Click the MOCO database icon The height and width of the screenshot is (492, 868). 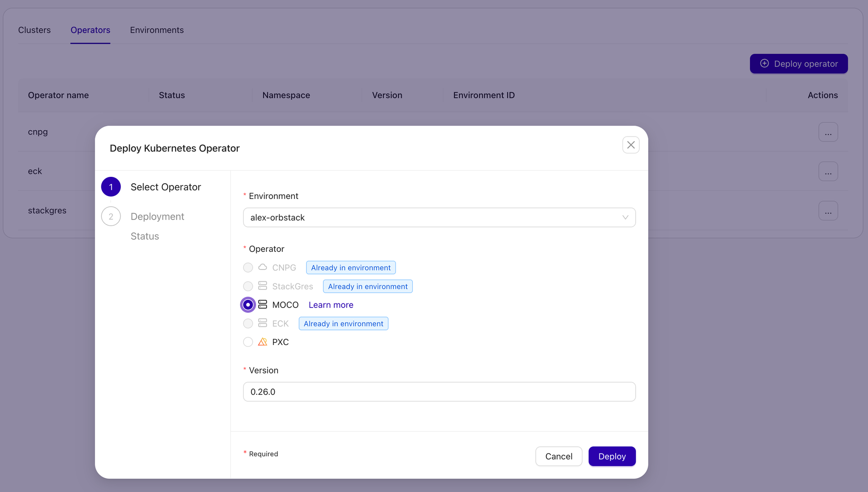point(263,304)
